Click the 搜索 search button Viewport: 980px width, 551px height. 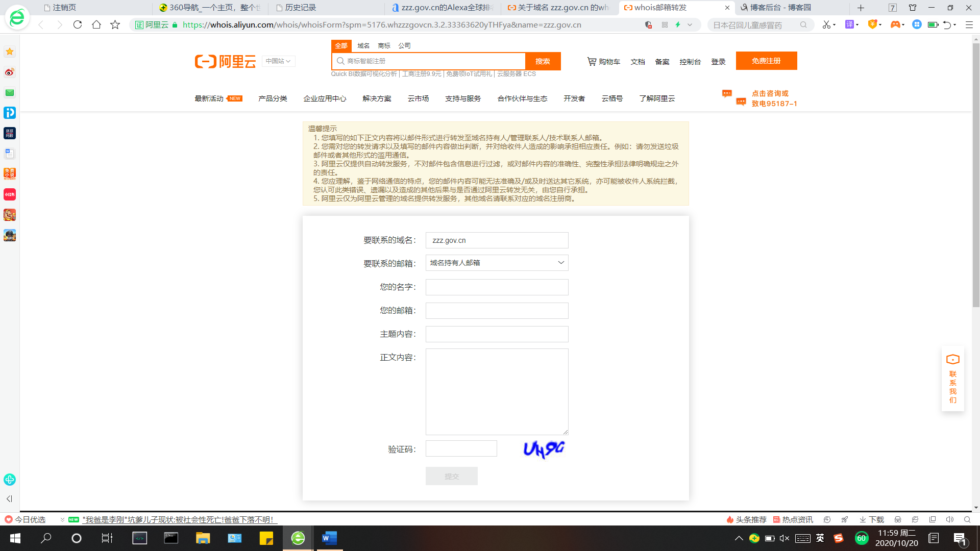click(543, 61)
